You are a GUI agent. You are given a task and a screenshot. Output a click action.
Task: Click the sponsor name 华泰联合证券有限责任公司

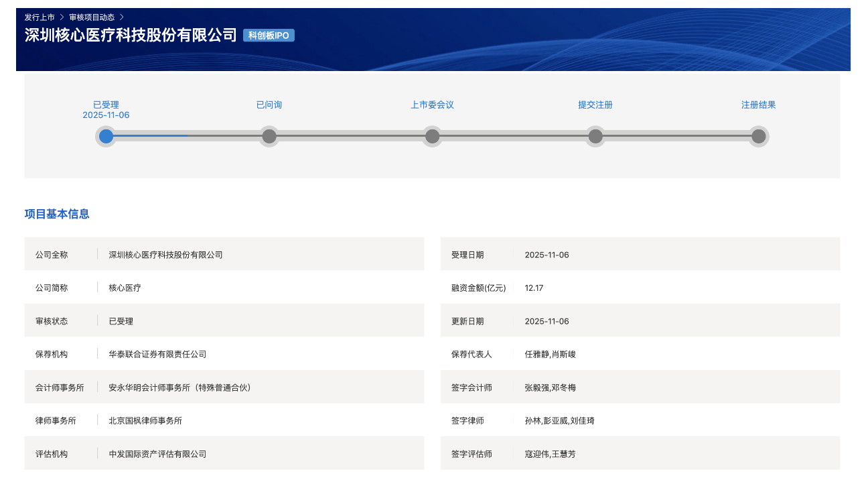(157, 354)
